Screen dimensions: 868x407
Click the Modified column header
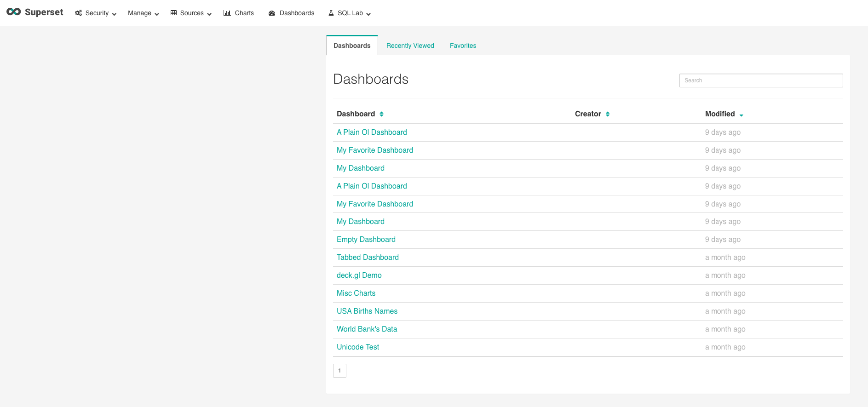tap(720, 114)
